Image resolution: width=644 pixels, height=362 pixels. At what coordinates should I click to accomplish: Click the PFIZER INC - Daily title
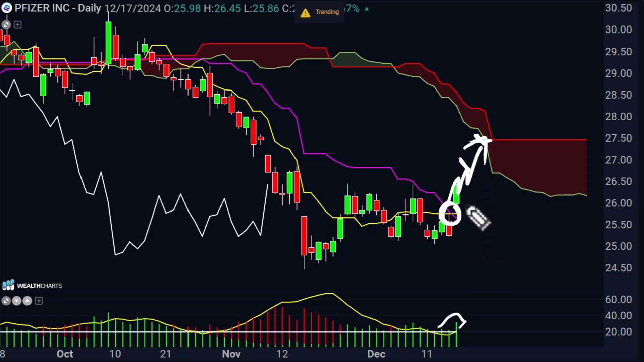[58, 8]
